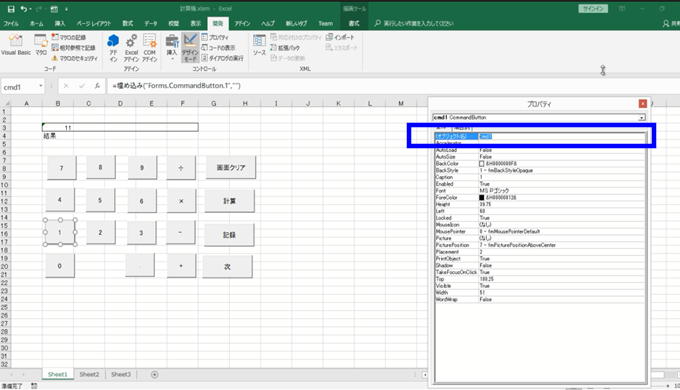
Task: Select the Caption property row
Action: 540,177
